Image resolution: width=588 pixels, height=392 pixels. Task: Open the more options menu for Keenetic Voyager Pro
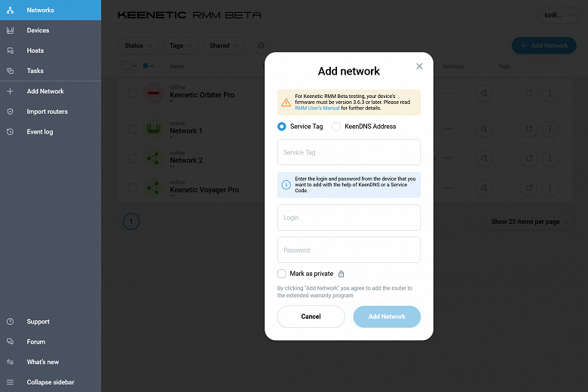pyautogui.click(x=550, y=188)
